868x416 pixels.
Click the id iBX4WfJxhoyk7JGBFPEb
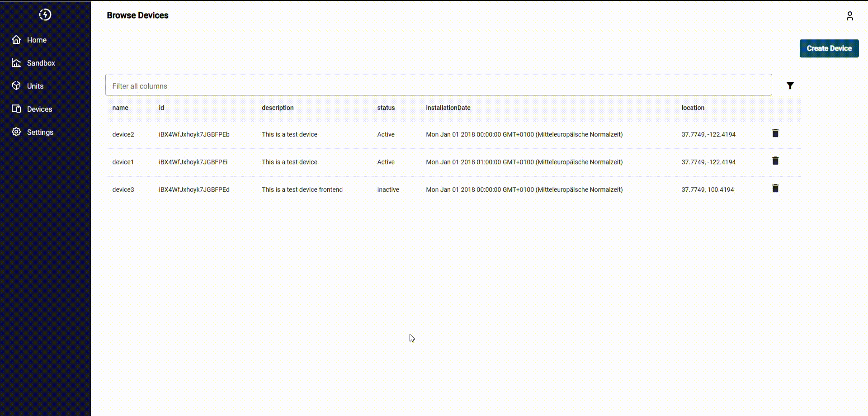pyautogui.click(x=194, y=134)
